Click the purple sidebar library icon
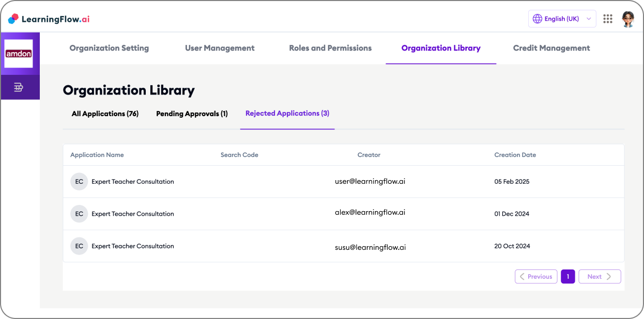The height and width of the screenshot is (319, 644). pos(19,87)
